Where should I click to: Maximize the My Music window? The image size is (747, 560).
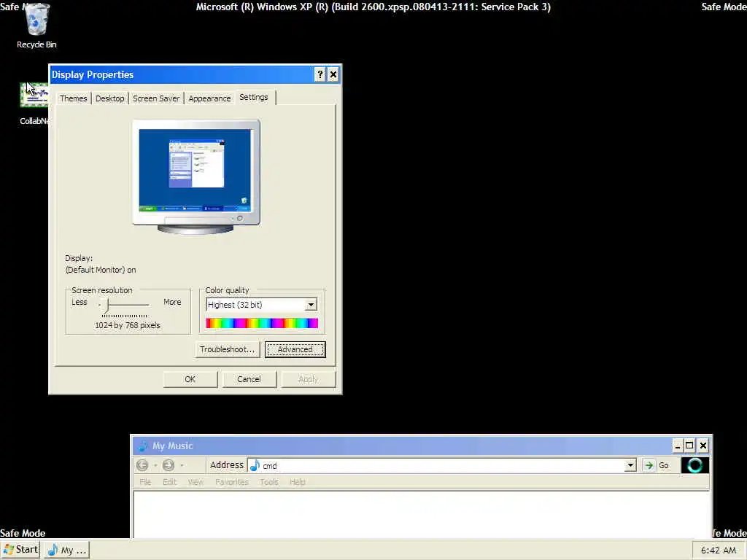tap(689, 446)
